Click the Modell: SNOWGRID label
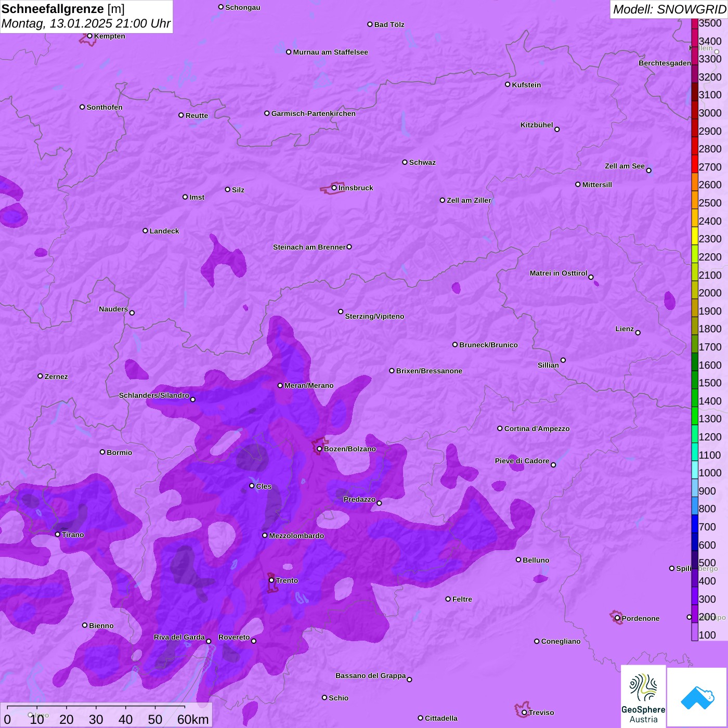Image resolution: width=728 pixels, height=728 pixels. [x=669, y=9]
